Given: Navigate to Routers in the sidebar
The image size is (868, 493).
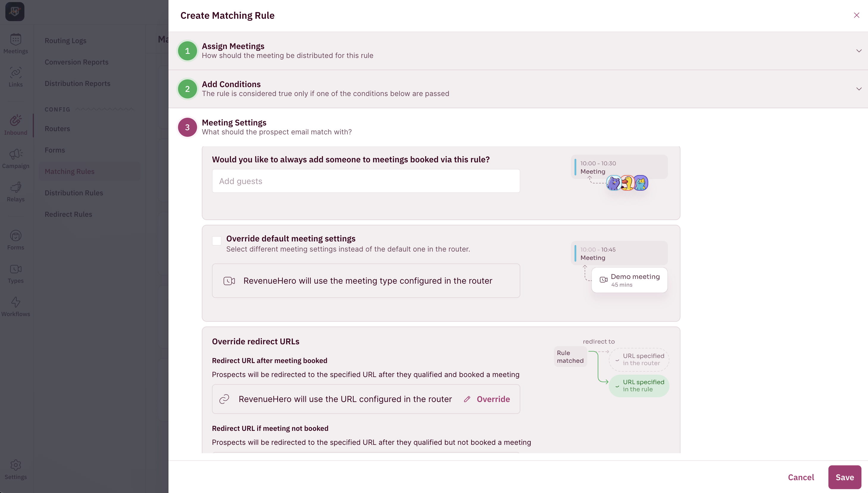Looking at the screenshot, I should click(57, 128).
